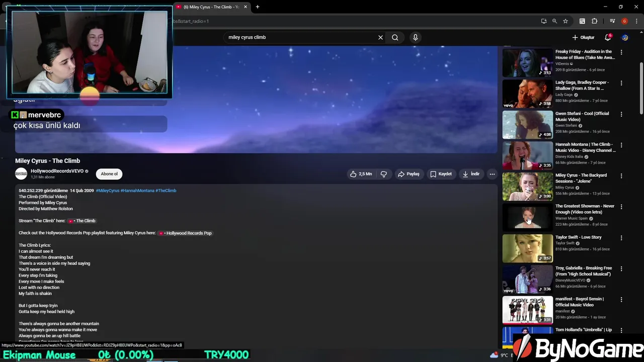
Task: Open options for The Greatest Showman video
Action: [x=621, y=207]
